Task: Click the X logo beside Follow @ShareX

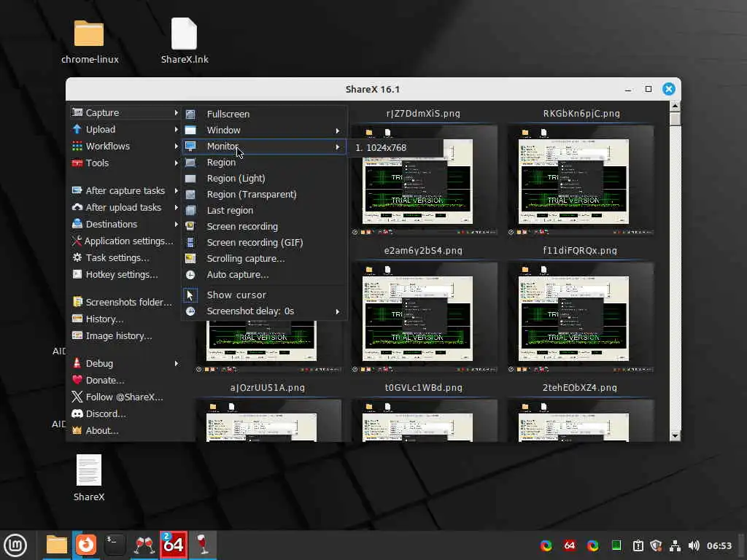Action: coord(77,397)
